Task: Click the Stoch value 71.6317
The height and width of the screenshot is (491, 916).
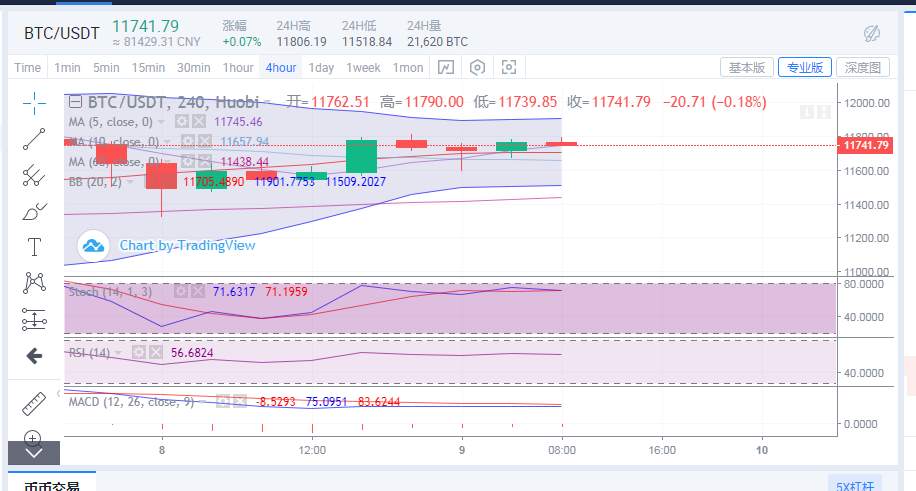Action: (x=234, y=291)
